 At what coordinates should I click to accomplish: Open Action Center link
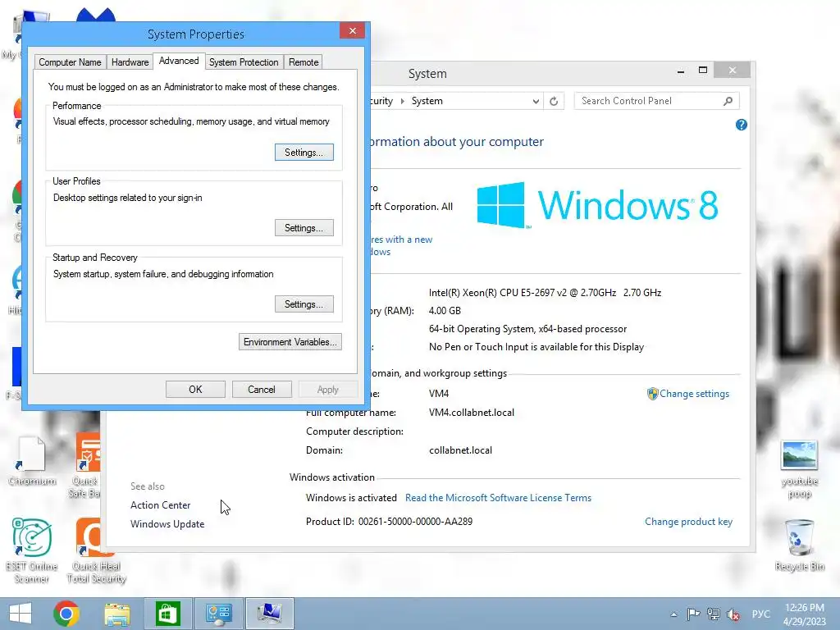pyautogui.click(x=160, y=505)
